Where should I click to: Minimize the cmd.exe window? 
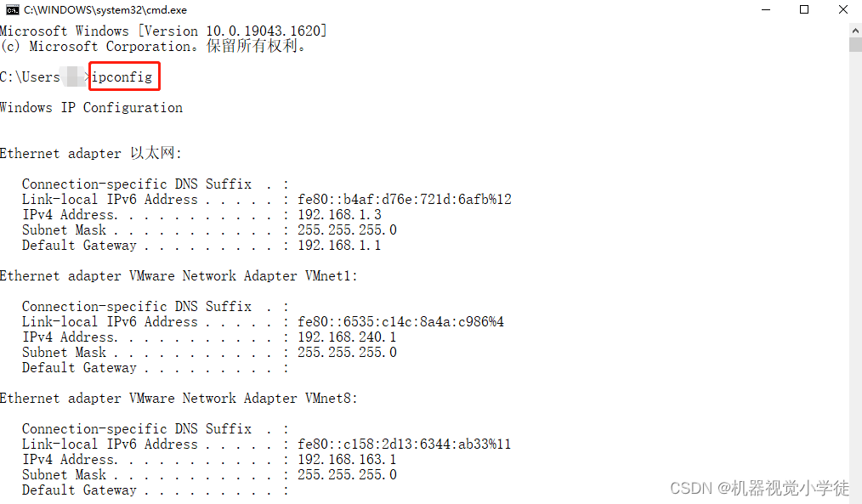coord(766,10)
